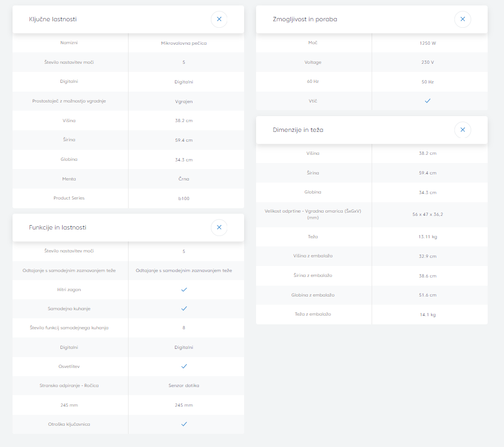504x447 pixels.
Task: Click the Osvetlitev checkmark
Action: 184,366
